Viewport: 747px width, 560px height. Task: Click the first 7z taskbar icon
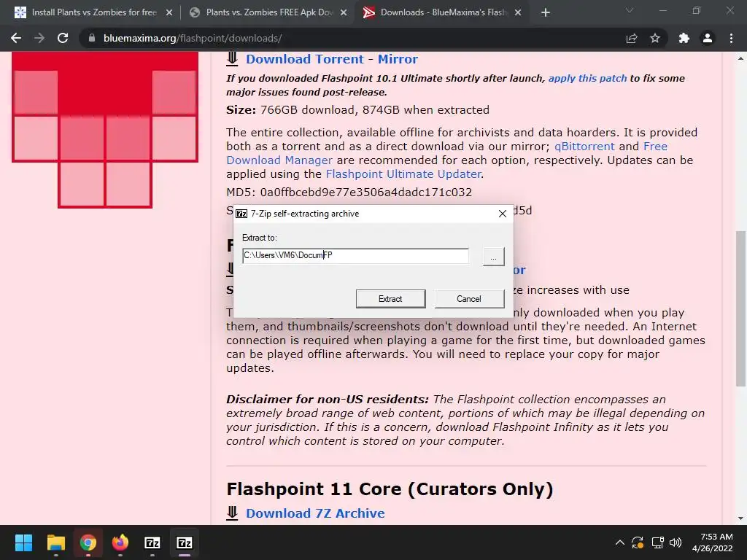(x=152, y=542)
